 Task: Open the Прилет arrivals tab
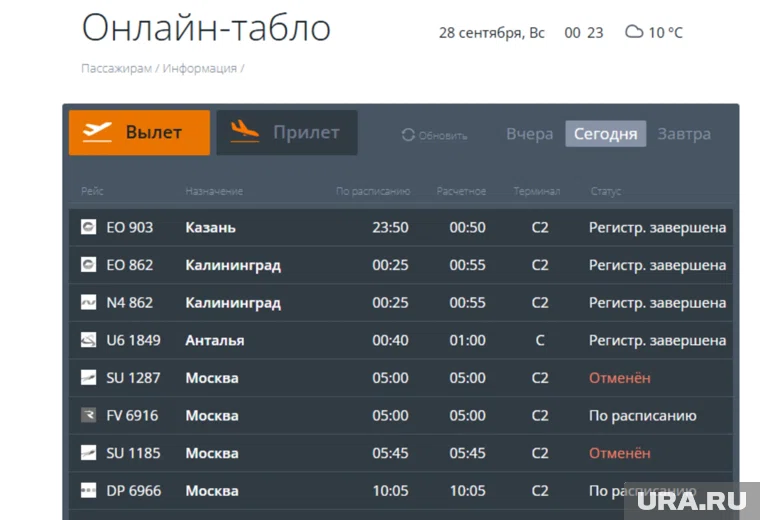click(x=286, y=132)
